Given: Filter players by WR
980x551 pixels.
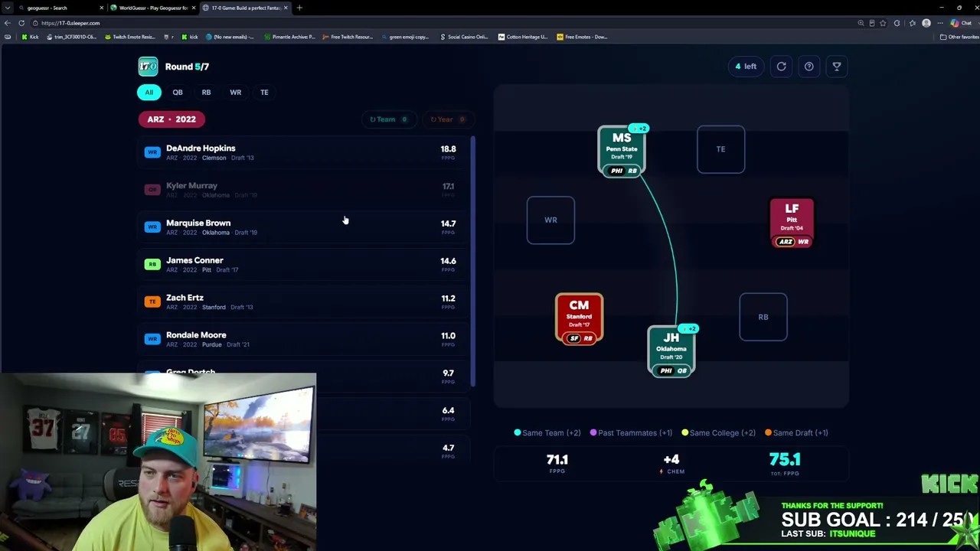Looking at the screenshot, I should click(235, 93).
